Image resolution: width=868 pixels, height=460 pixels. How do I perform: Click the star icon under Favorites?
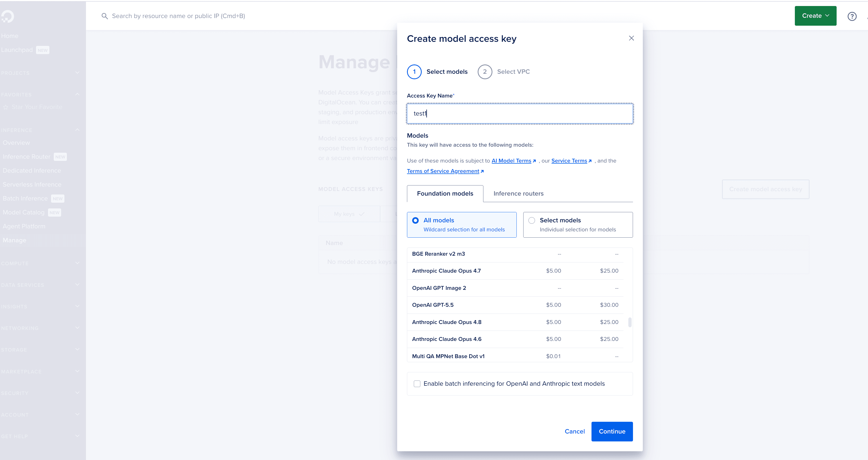point(6,107)
